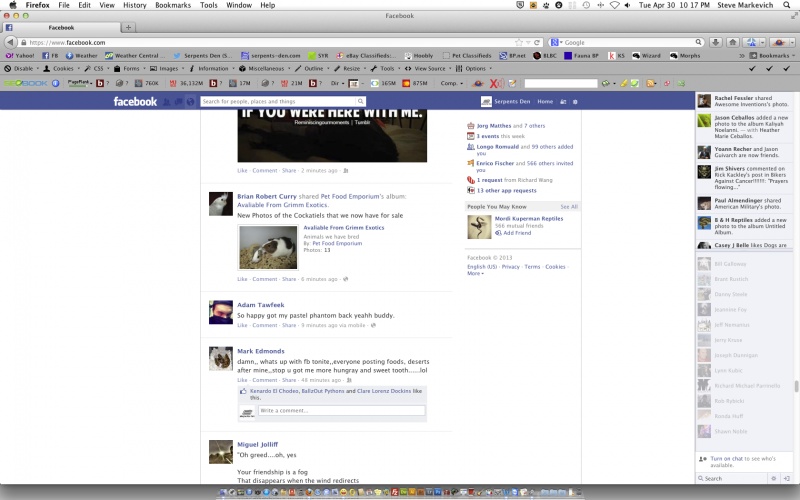
Task: Click the Facebook search magnifier button
Action: [360, 102]
